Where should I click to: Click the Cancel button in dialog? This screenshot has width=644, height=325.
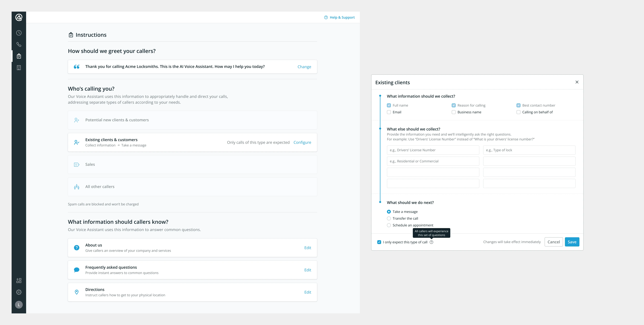(x=554, y=242)
